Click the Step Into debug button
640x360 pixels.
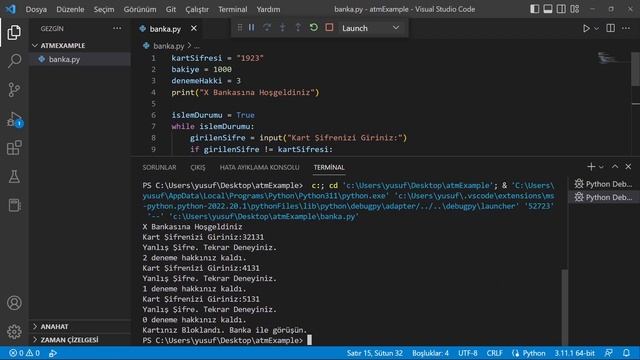tap(282, 28)
